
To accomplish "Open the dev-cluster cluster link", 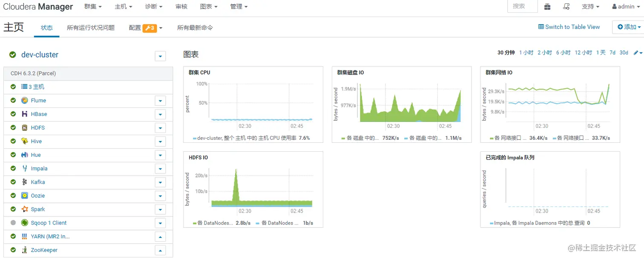I will point(40,55).
